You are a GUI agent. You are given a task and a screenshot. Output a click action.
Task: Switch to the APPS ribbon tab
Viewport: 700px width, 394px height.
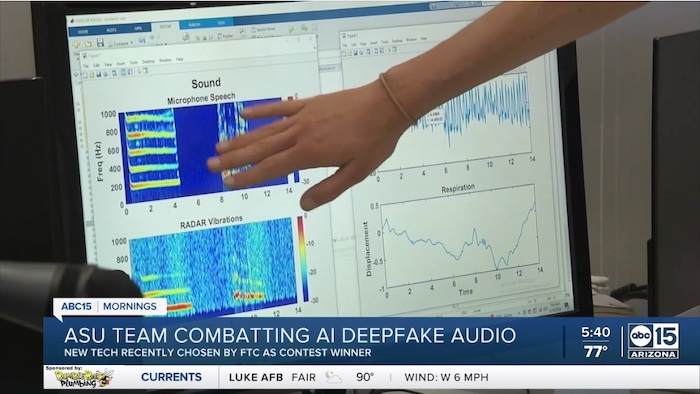tap(138, 29)
